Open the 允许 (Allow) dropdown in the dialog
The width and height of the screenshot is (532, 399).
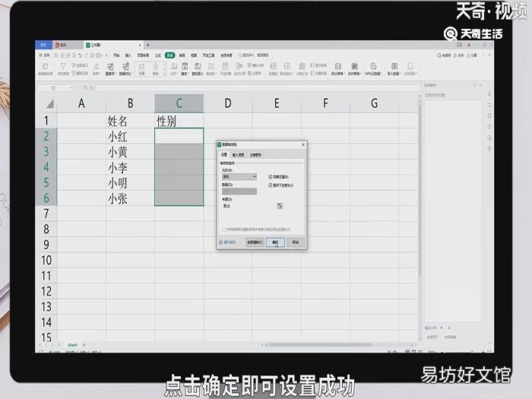coord(239,177)
